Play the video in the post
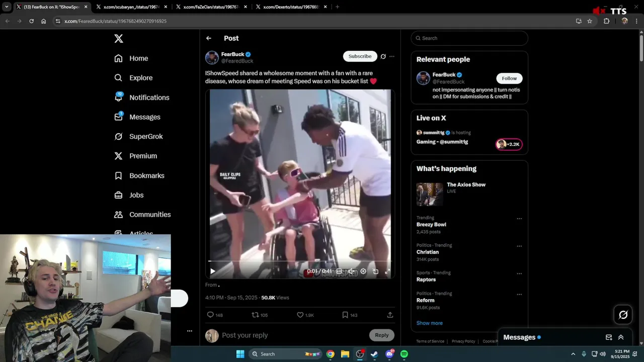 tap(213, 271)
